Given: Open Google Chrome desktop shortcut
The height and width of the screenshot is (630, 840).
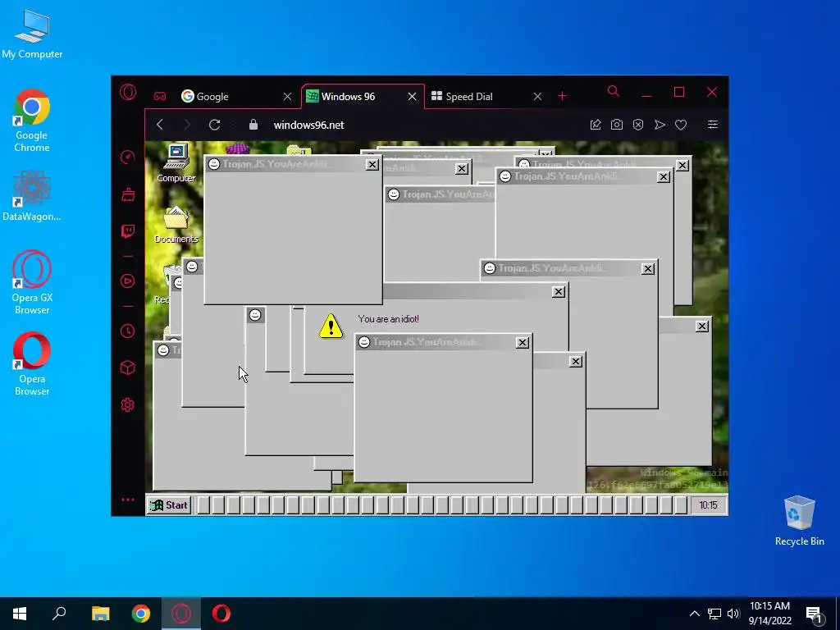Looking at the screenshot, I should [32, 121].
